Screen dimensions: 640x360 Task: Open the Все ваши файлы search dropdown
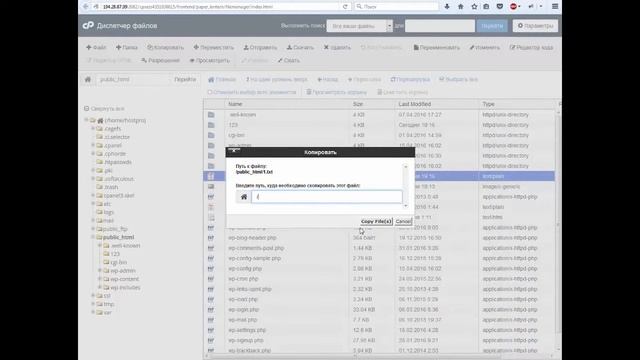pyautogui.click(x=359, y=26)
